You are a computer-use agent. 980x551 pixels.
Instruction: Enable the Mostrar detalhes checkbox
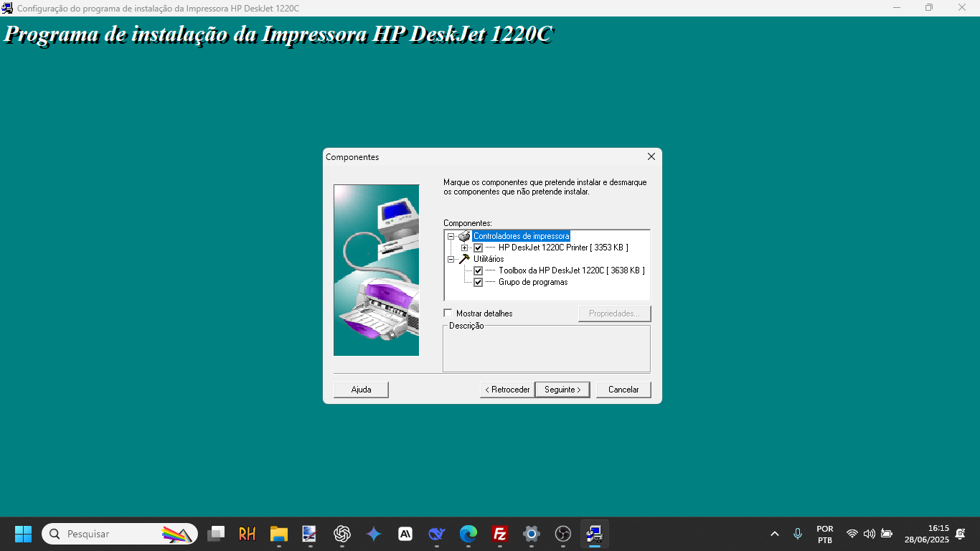[x=448, y=313]
